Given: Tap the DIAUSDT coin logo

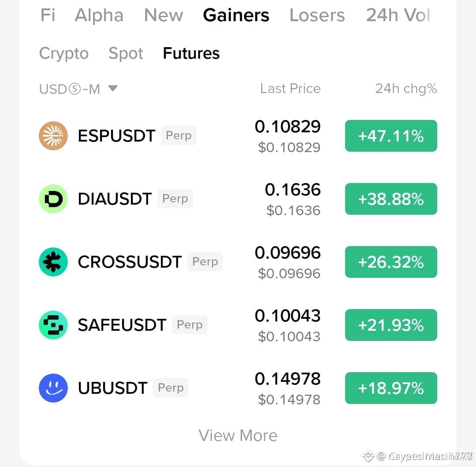Looking at the screenshot, I should pyautogui.click(x=53, y=199).
